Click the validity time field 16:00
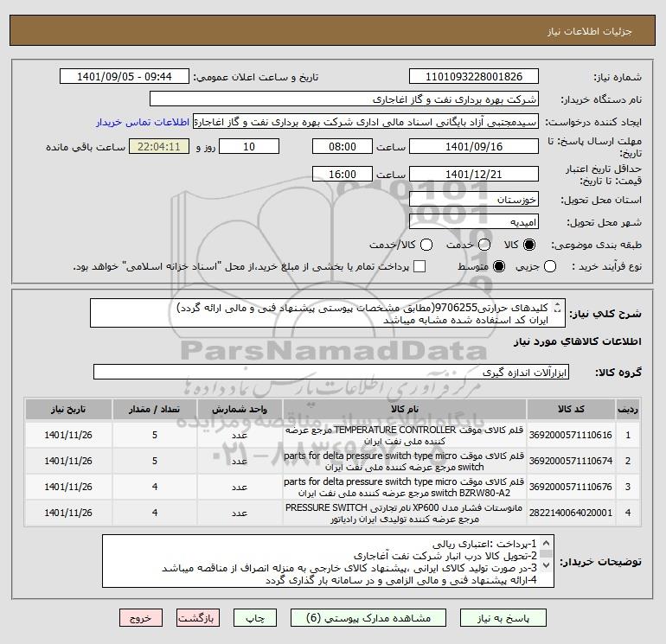This screenshot has height=644, width=666. [x=343, y=175]
